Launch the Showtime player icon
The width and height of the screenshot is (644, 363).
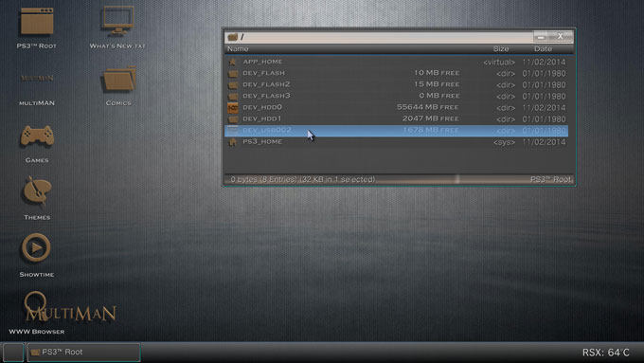tap(36, 247)
